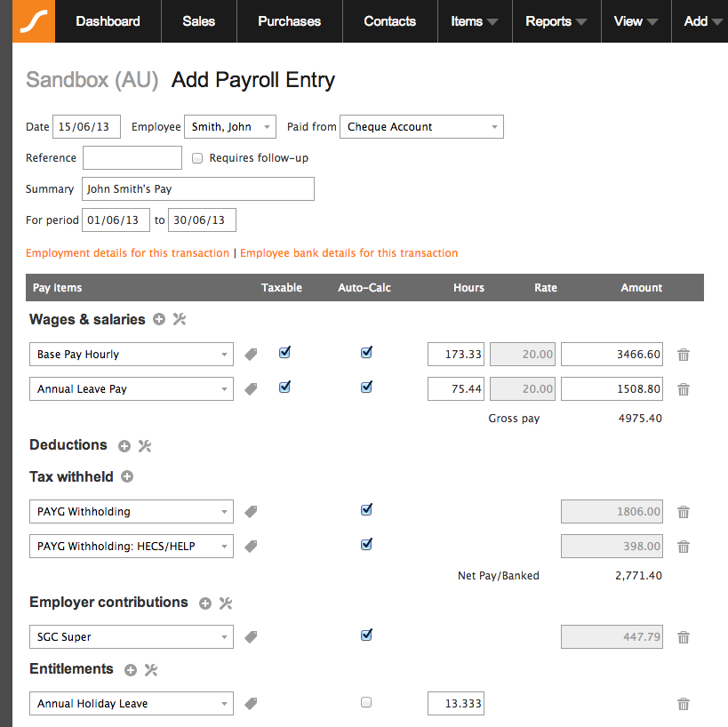
Task: Click Annual Leave Pay amount field 1508.80
Action: [x=612, y=388]
